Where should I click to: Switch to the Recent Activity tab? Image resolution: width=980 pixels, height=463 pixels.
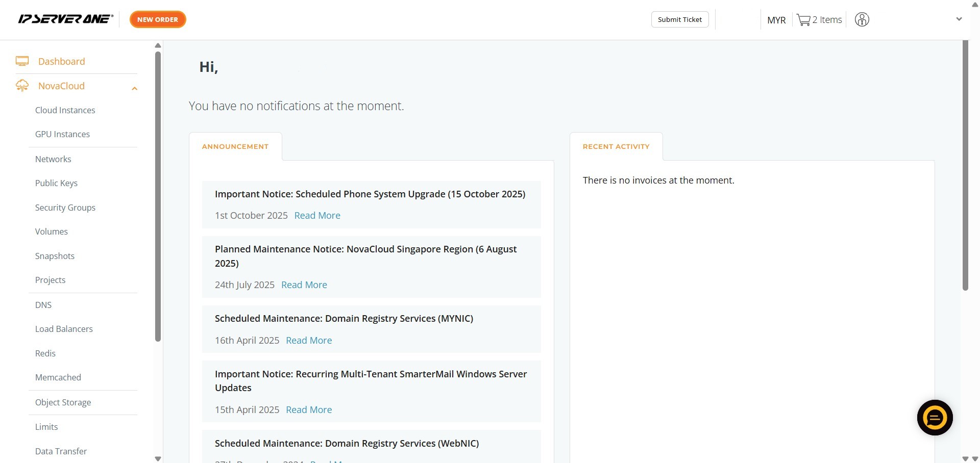[616, 146]
